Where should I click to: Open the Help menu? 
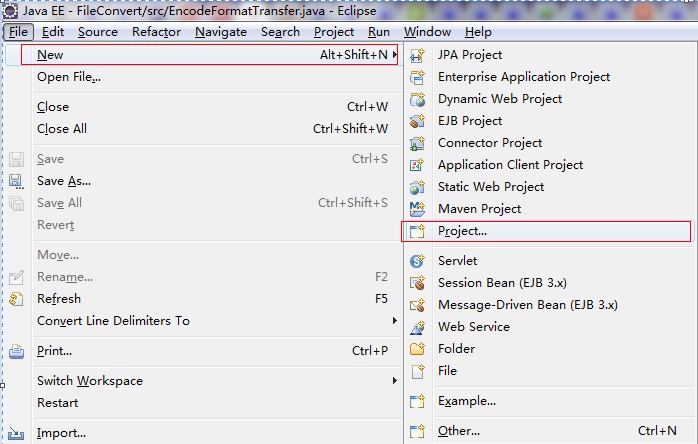pyautogui.click(x=478, y=32)
